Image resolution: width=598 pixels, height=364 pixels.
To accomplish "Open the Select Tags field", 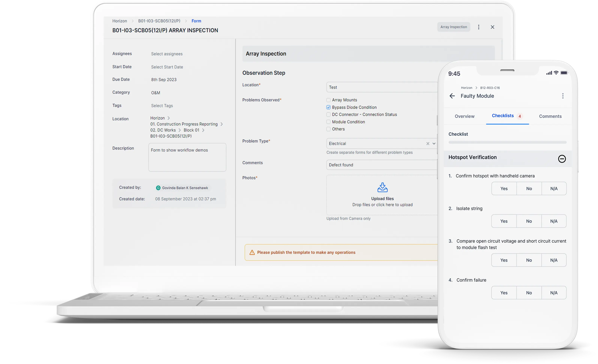I will point(162,106).
